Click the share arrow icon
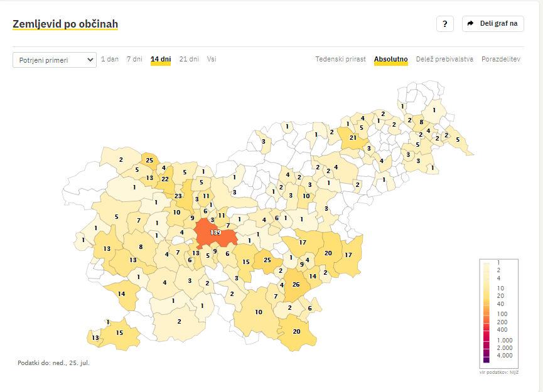The width and height of the screenshot is (543, 392). [471, 24]
